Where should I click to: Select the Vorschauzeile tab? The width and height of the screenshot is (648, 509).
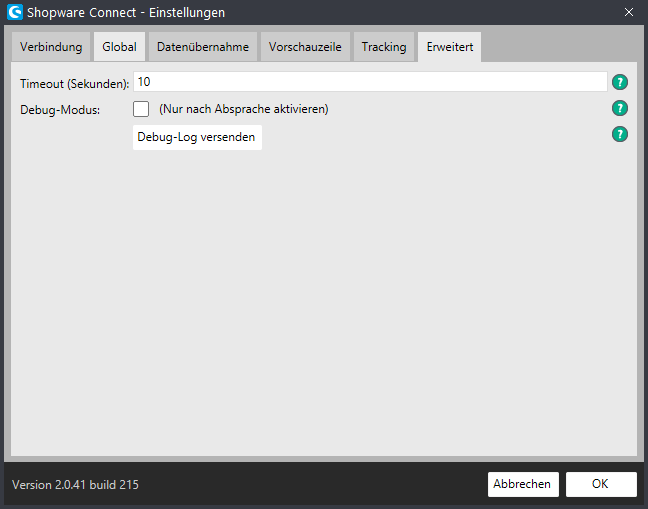(x=305, y=47)
